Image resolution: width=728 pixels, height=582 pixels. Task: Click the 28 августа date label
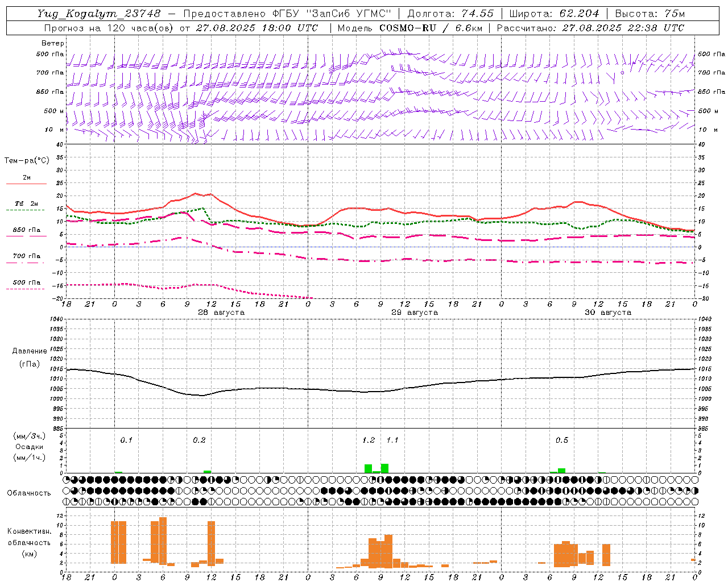point(221,313)
